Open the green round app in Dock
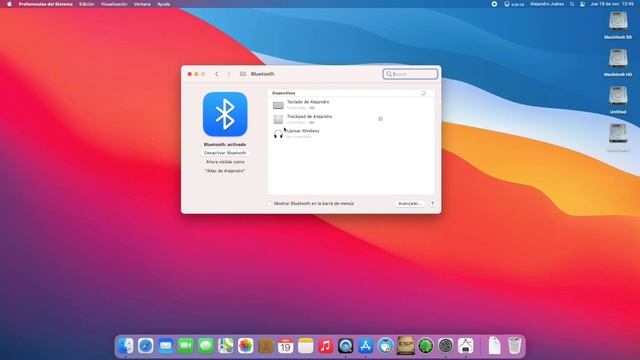The height and width of the screenshot is (360, 640). point(426,346)
